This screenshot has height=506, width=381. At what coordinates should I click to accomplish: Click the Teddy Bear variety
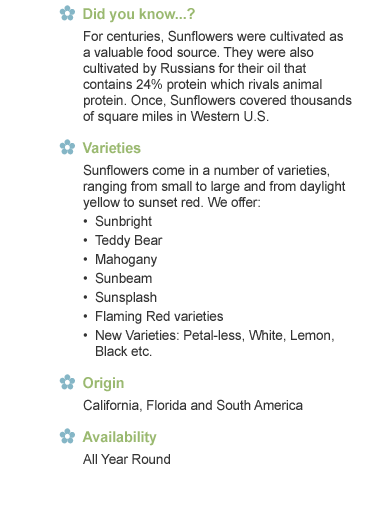point(129,241)
